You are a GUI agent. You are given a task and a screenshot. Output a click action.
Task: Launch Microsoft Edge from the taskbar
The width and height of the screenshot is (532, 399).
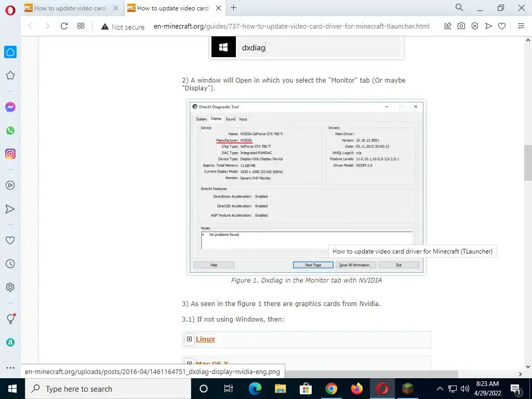pos(255,389)
